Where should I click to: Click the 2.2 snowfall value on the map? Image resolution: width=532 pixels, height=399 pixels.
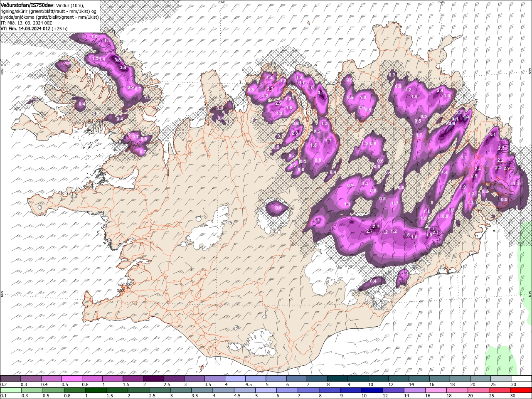(500, 160)
